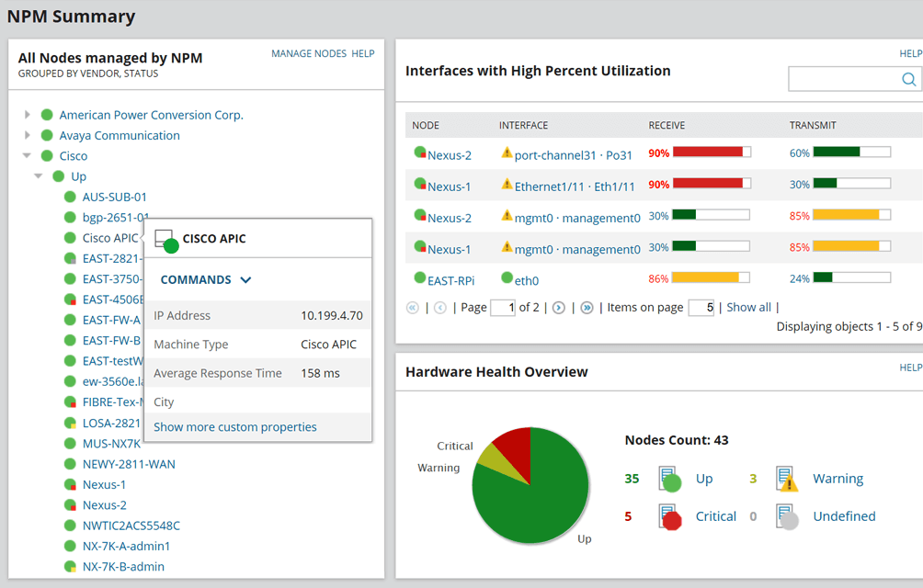Click the Items on page input field
The width and height of the screenshot is (923, 588).
coord(701,308)
